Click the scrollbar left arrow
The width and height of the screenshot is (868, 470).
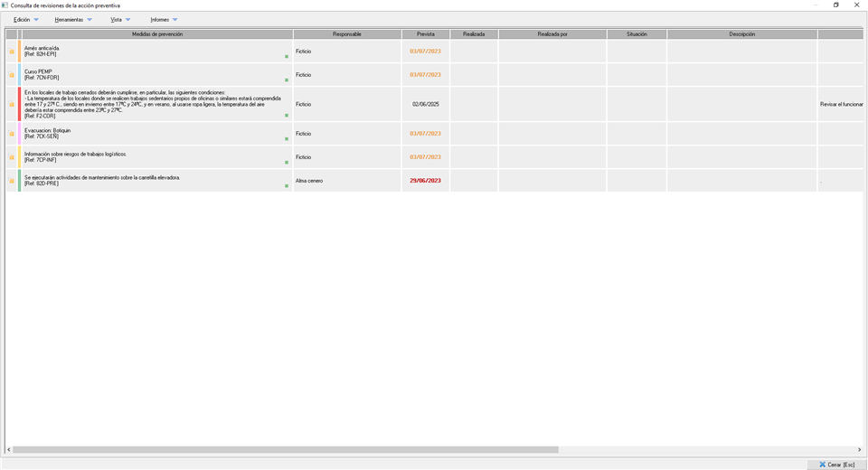tap(8, 450)
